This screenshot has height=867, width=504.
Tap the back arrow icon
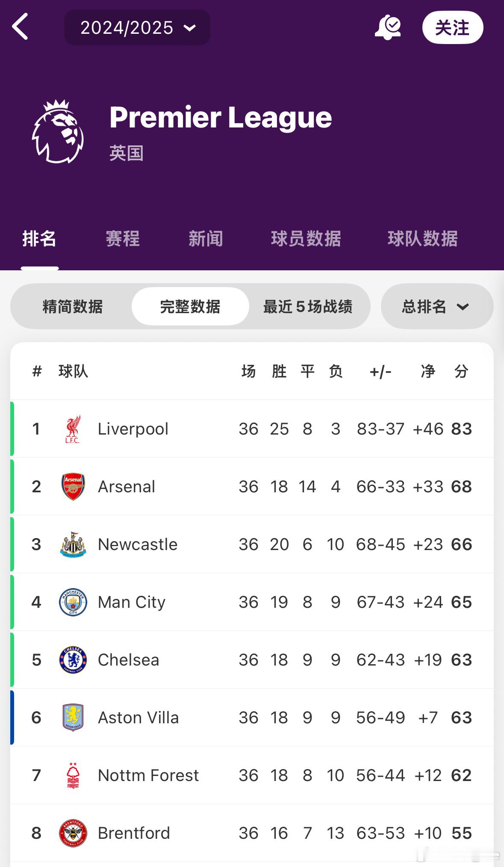click(x=20, y=27)
